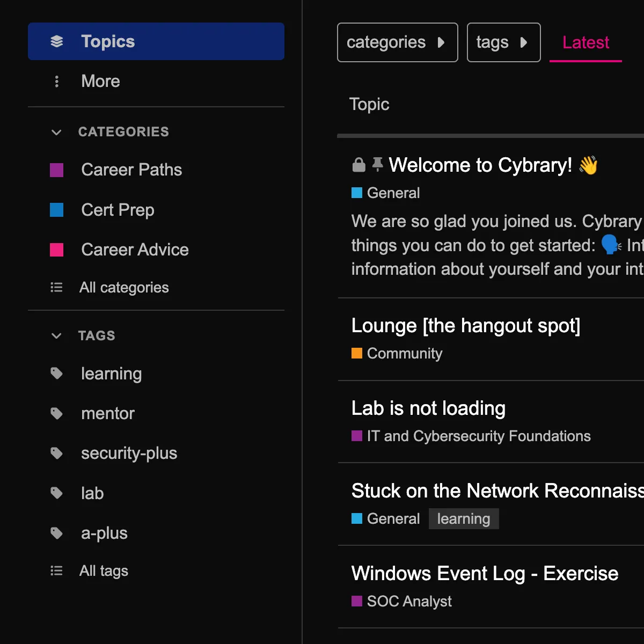644x644 pixels.
Task: Click the Community category badge
Action: tap(397, 354)
